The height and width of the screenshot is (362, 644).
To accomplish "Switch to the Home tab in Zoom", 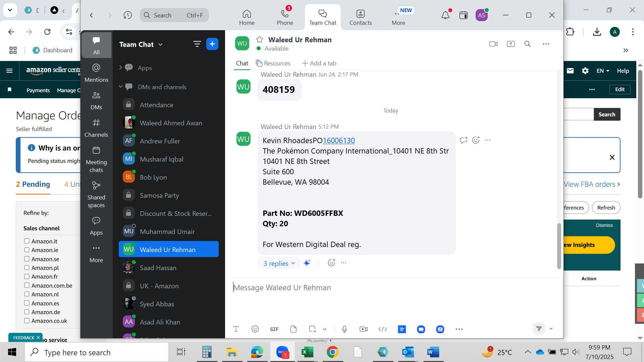I will 247,17.
